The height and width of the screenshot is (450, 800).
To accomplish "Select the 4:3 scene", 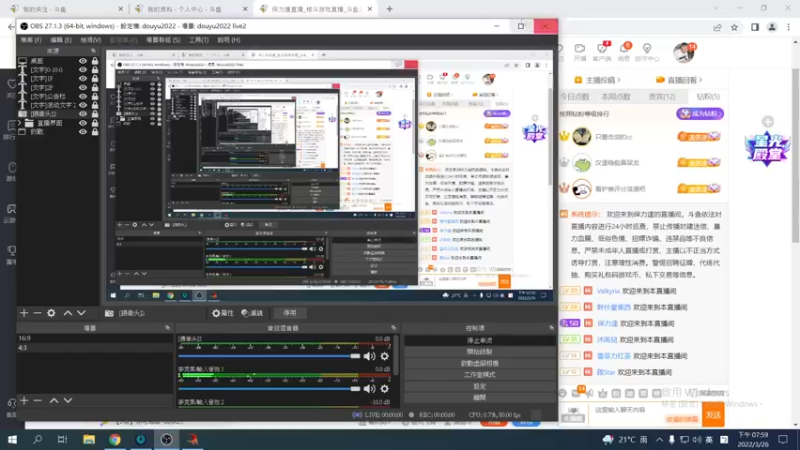I will [95, 348].
